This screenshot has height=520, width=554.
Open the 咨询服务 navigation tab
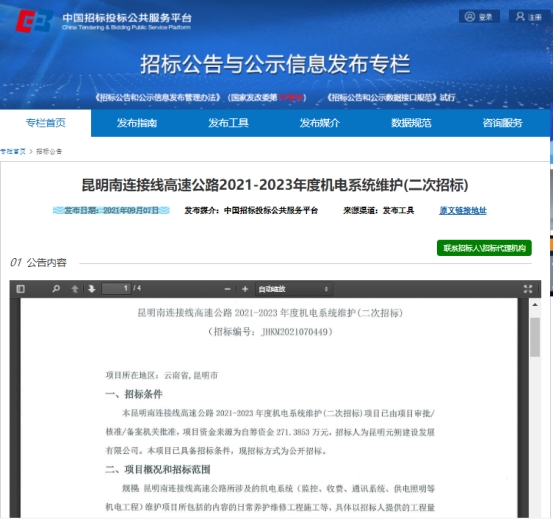(x=502, y=123)
